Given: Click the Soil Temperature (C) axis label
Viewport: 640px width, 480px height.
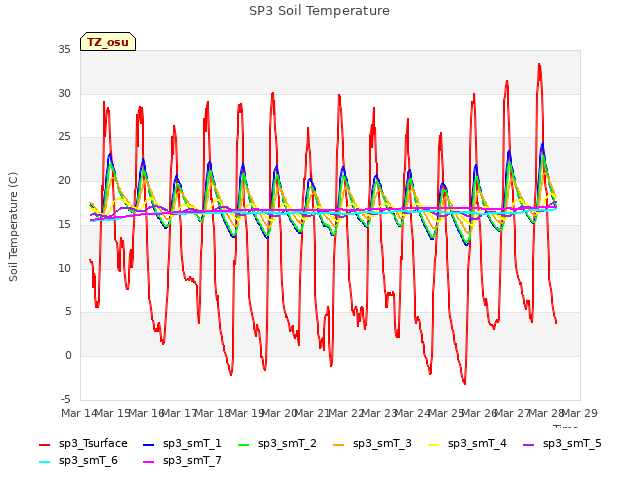Looking at the screenshot, I should [13, 227].
